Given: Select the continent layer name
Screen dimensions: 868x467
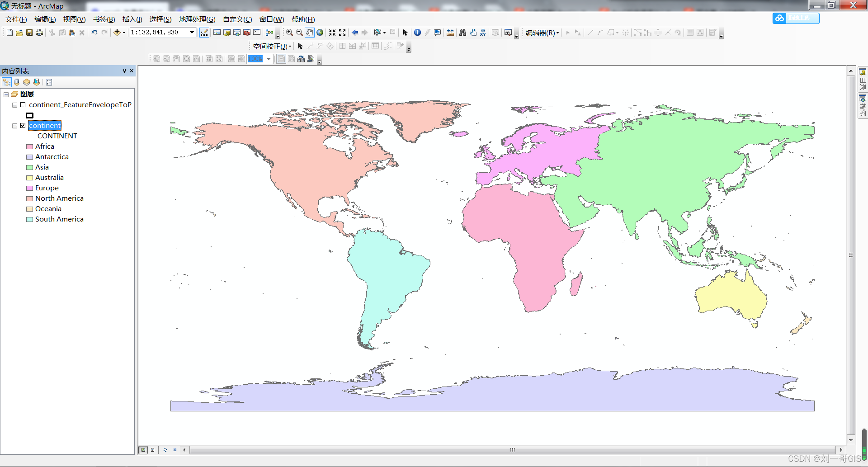Looking at the screenshot, I should pyautogui.click(x=45, y=126).
